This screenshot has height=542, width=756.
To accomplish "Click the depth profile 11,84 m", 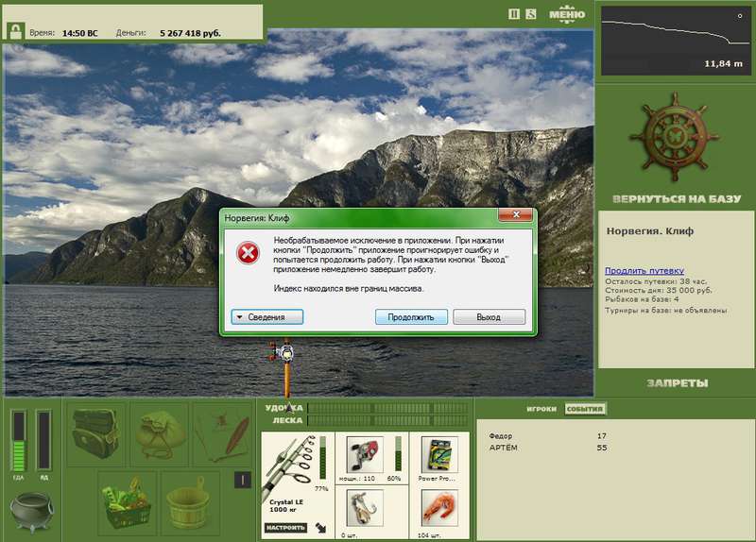I will click(675, 41).
